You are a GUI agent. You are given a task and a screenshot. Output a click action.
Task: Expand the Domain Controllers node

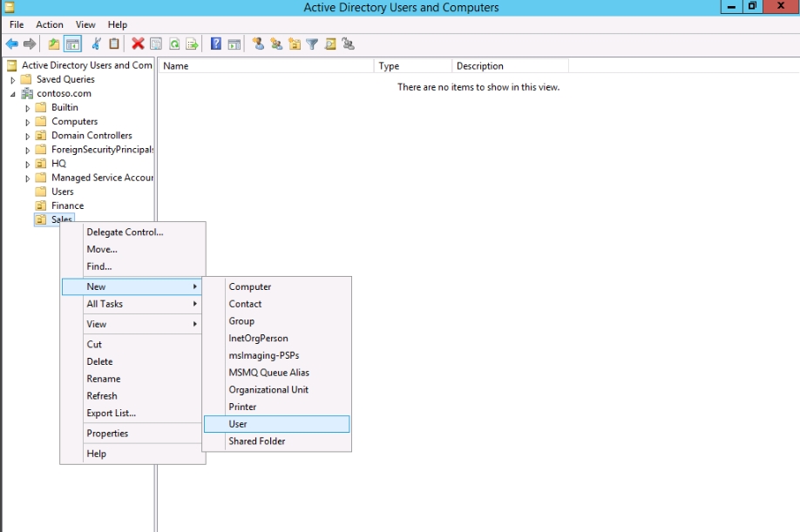28,136
